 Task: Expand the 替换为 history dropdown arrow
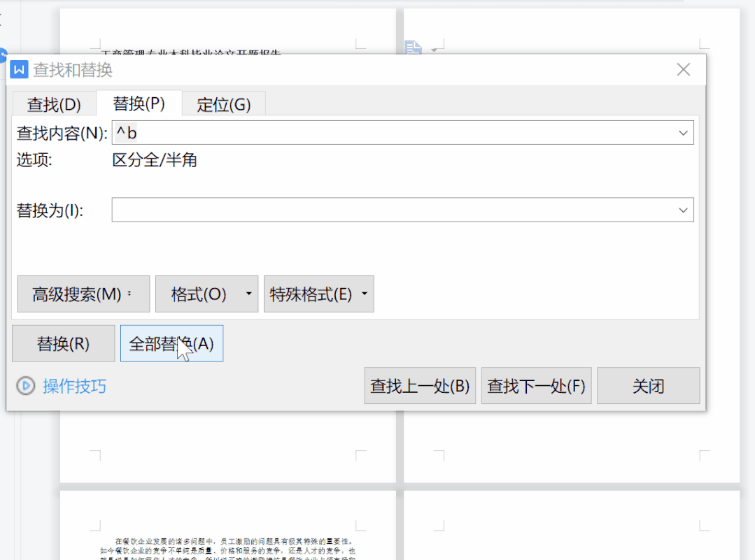[x=683, y=210]
